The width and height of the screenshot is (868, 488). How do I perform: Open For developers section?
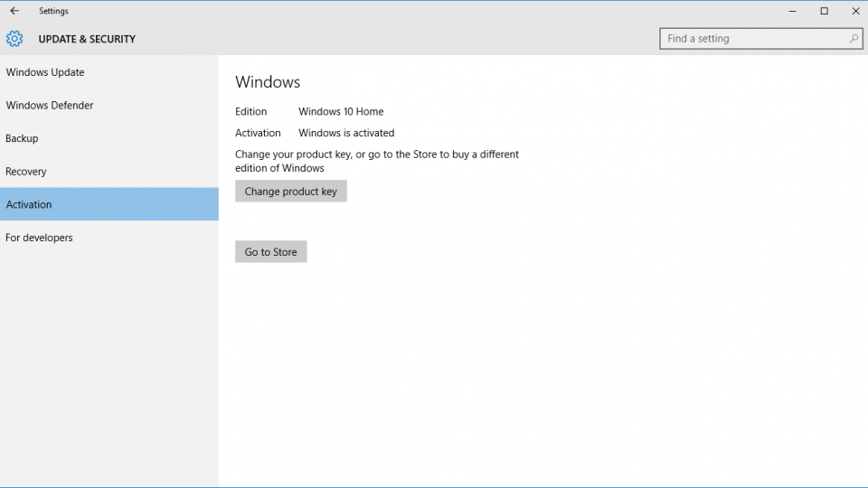click(109, 238)
